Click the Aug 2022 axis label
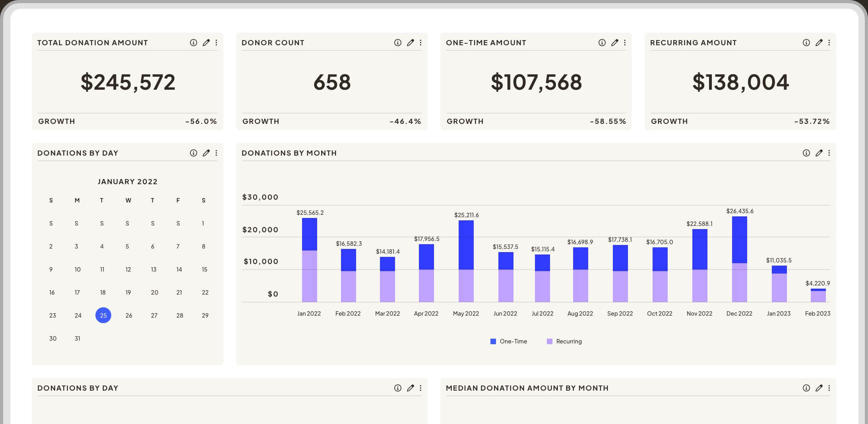The image size is (868, 424). [x=580, y=314]
